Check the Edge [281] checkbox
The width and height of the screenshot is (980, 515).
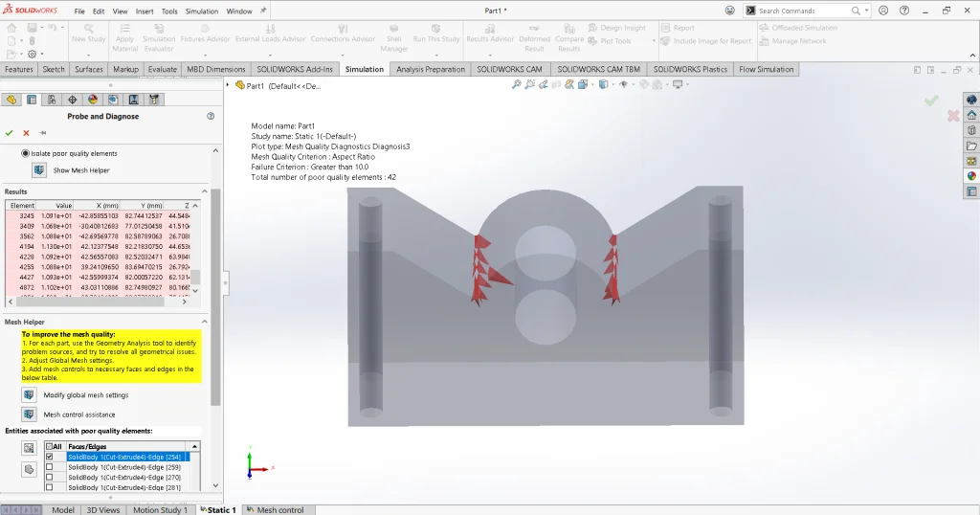pos(50,487)
